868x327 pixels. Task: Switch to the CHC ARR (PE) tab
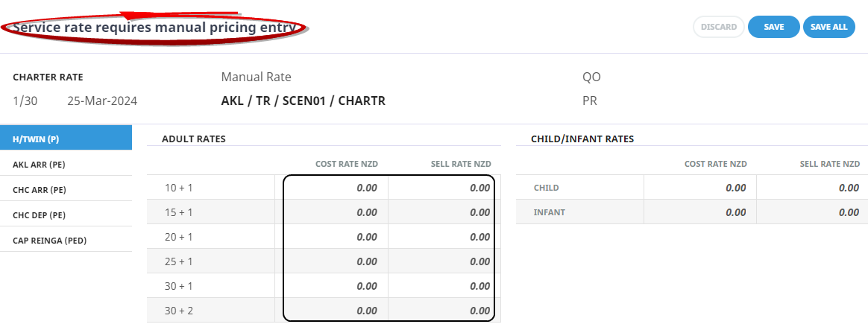click(x=66, y=189)
